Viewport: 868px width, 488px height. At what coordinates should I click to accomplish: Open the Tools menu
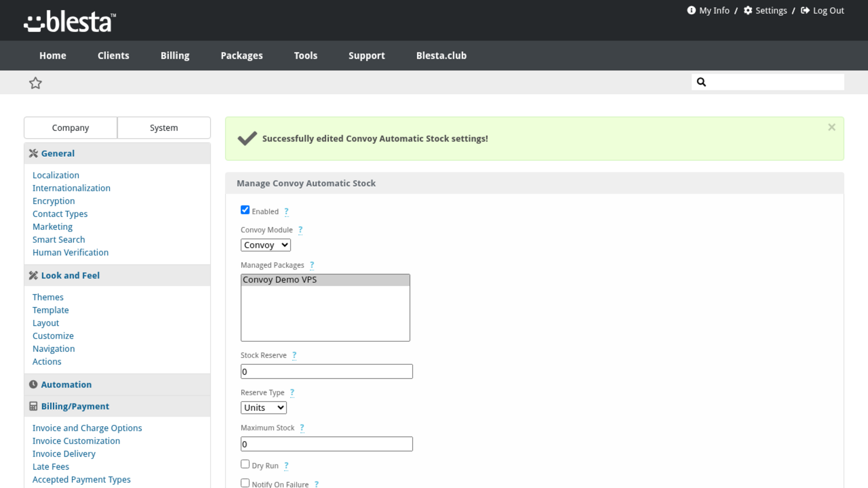pyautogui.click(x=306, y=56)
